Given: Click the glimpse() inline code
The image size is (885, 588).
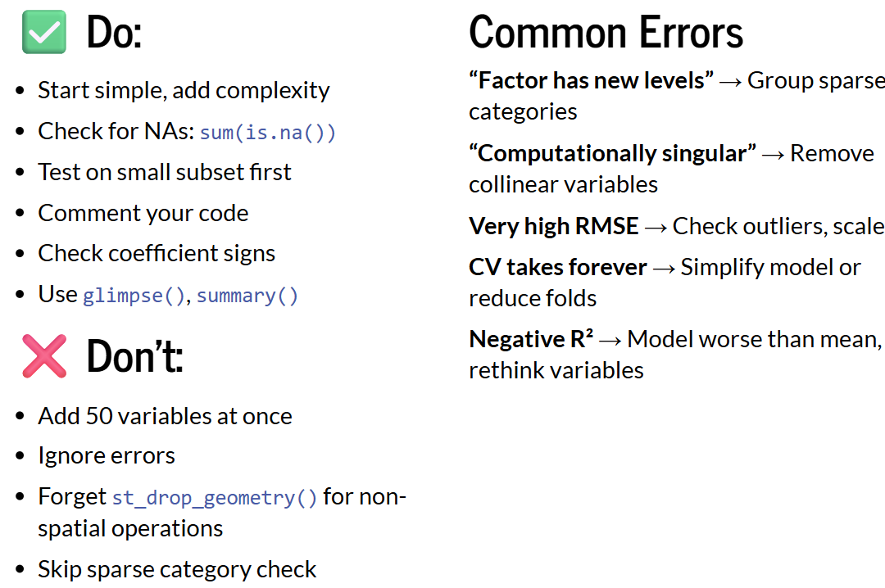Looking at the screenshot, I should tap(134, 296).
